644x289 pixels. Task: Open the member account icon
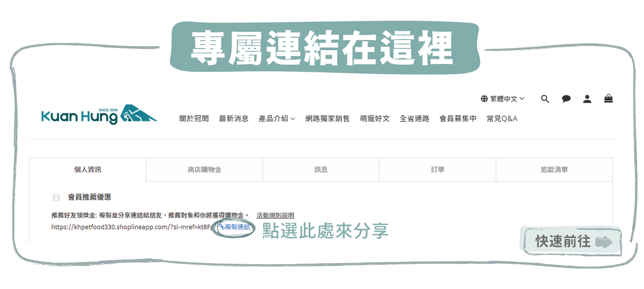pyautogui.click(x=587, y=99)
